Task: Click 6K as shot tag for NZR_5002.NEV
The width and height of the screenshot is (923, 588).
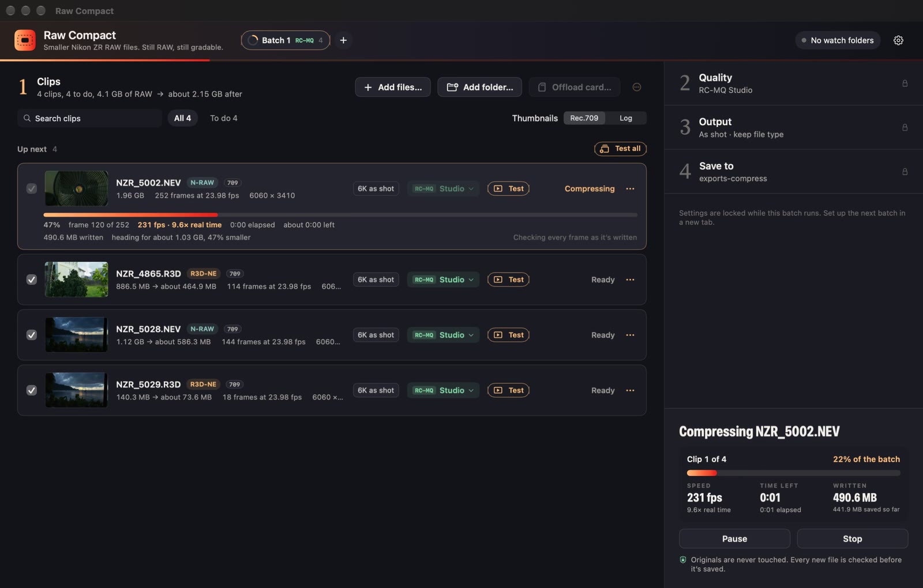Action: pyautogui.click(x=376, y=189)
